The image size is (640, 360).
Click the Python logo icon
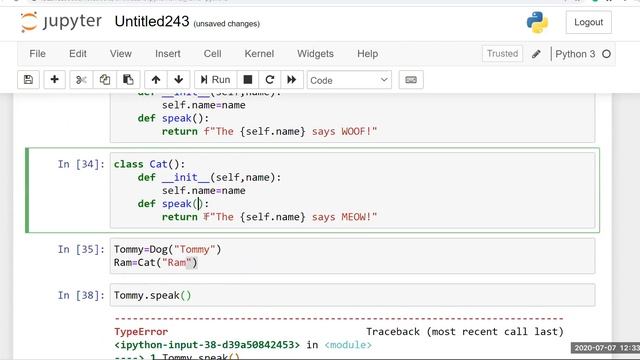537,22
